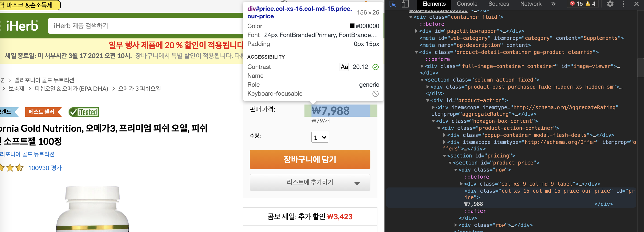Switch to the Console tab
644x232 pixels.
pos(467,4)
